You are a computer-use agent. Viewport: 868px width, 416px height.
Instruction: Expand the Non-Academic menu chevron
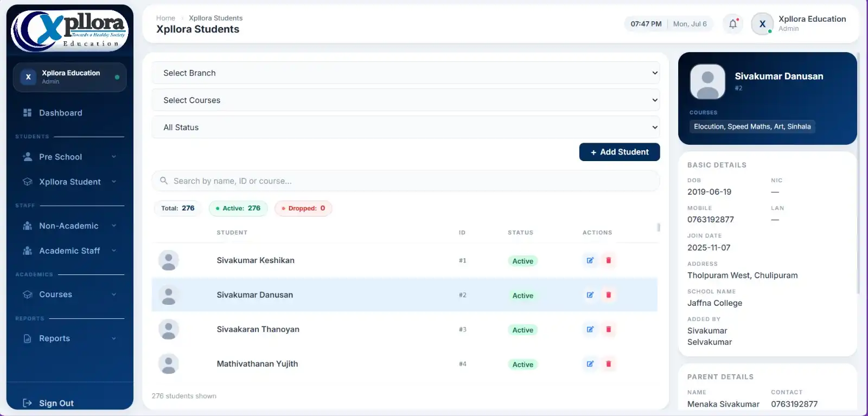[x=114, y=226]
